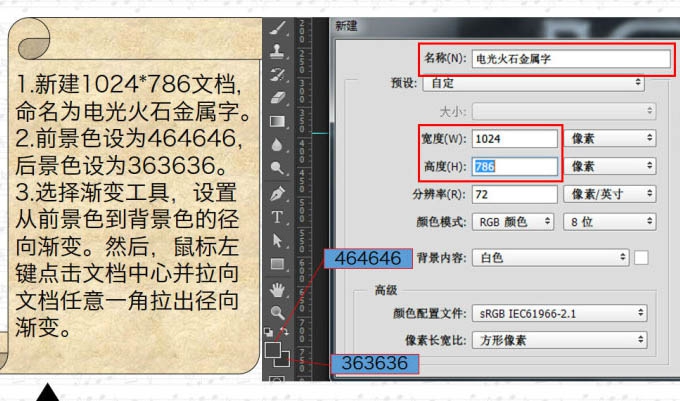This screenshot has width=680, height=401.
Task: Select the History Brush tool
Action: coord(278,75)
